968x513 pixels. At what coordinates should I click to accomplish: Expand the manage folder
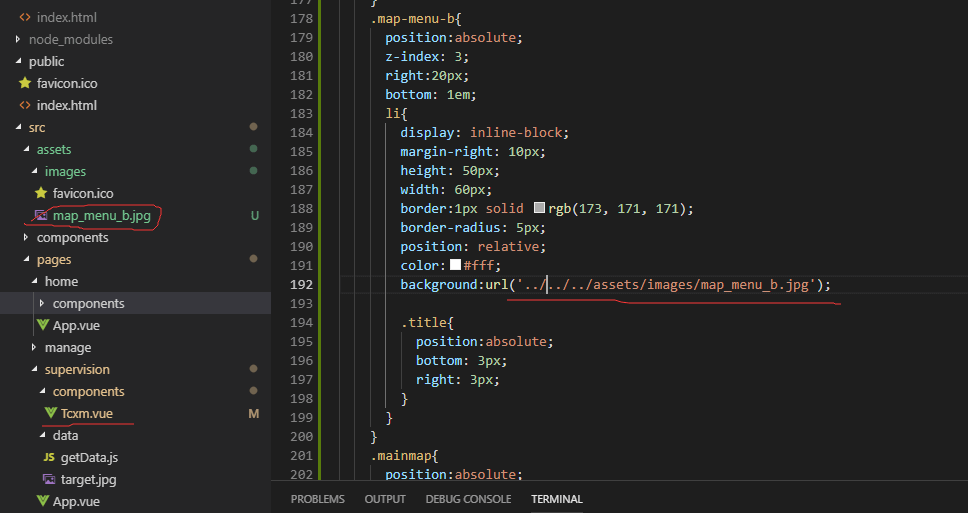point(34,347)
